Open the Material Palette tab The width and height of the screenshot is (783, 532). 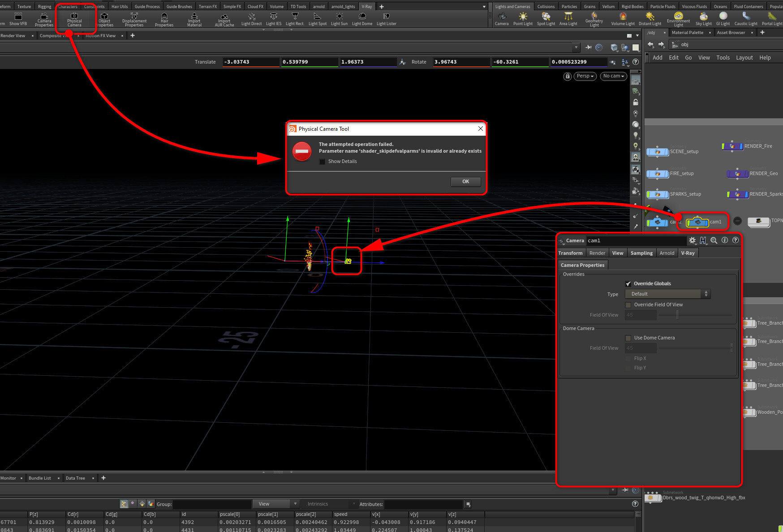[x=687, y=33]
